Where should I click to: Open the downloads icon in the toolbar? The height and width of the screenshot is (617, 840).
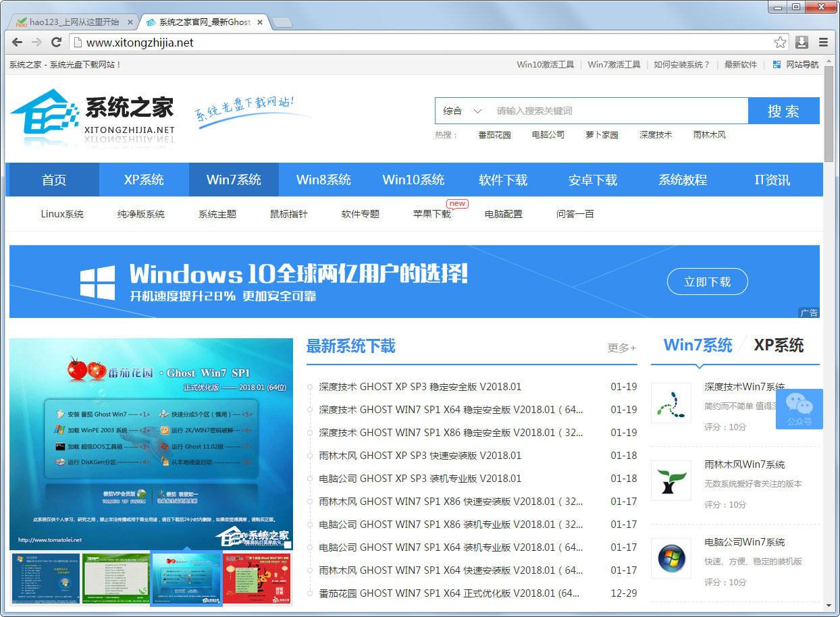(x=802, y=43)
